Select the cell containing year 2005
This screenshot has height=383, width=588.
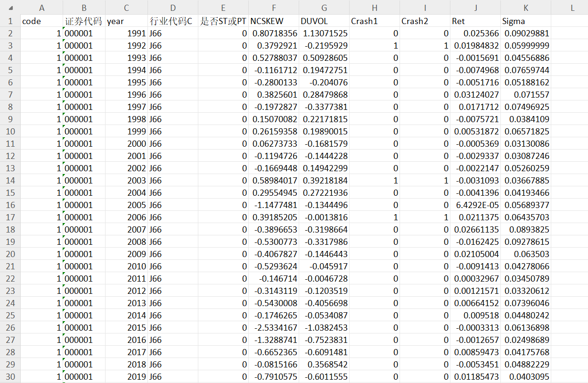126,205
